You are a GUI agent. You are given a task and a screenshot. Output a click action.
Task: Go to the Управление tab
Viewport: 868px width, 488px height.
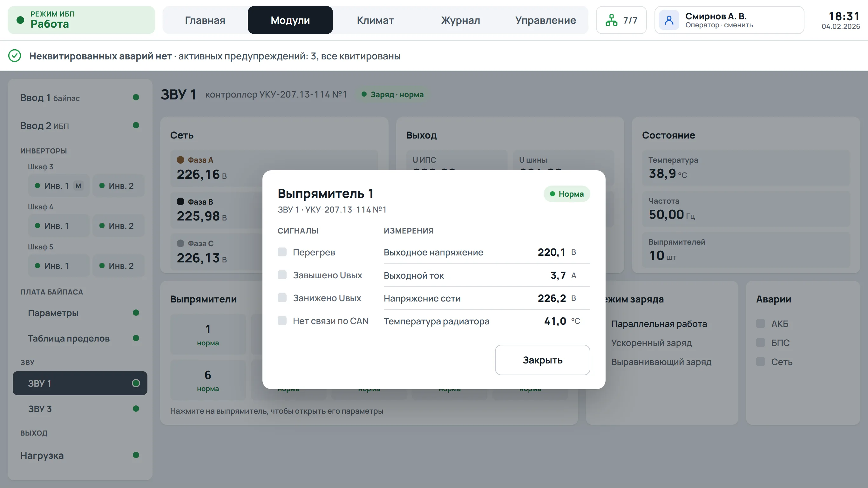pyautogui.click(x=546, y=20)
